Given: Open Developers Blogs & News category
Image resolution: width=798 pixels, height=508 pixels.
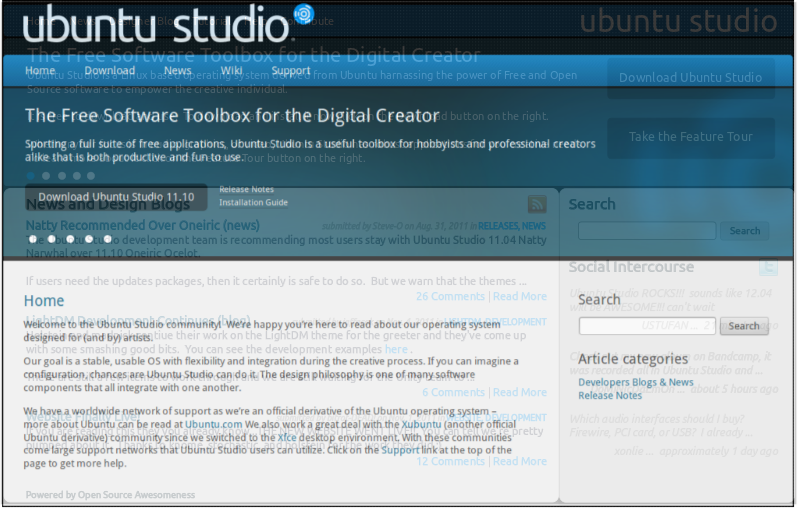Looking at the screenshot, I should pos(636,382).
